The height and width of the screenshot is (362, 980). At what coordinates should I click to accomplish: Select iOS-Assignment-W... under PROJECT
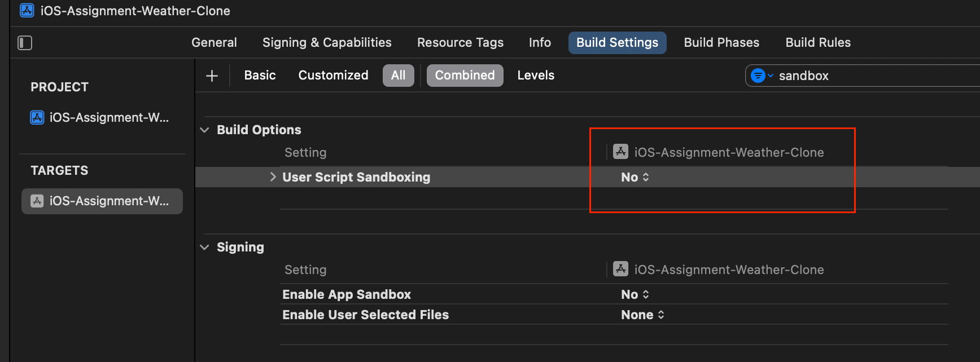pos(99,117)
